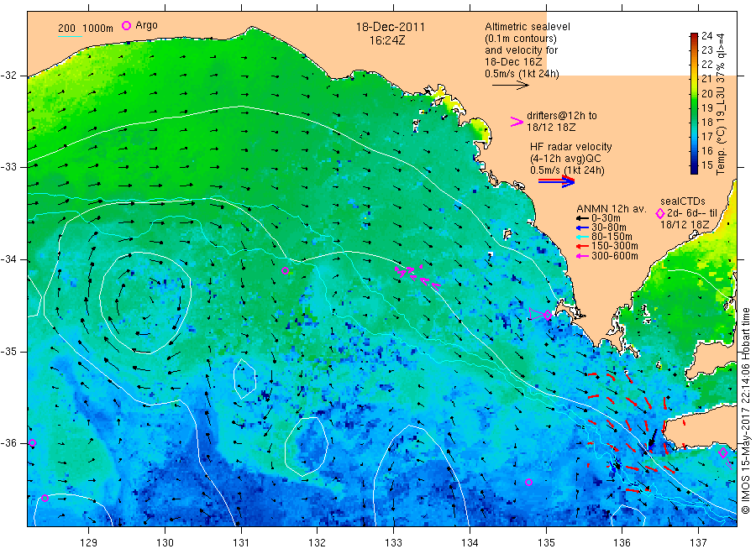Select the red 150-300m ANMN arrow symbol
756x554 pixels.
coord(583,246)
